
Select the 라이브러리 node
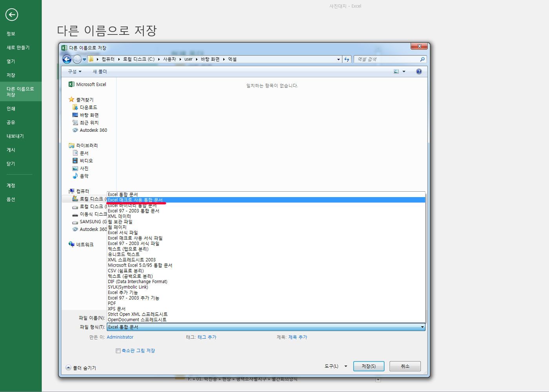tap(83, 145)
